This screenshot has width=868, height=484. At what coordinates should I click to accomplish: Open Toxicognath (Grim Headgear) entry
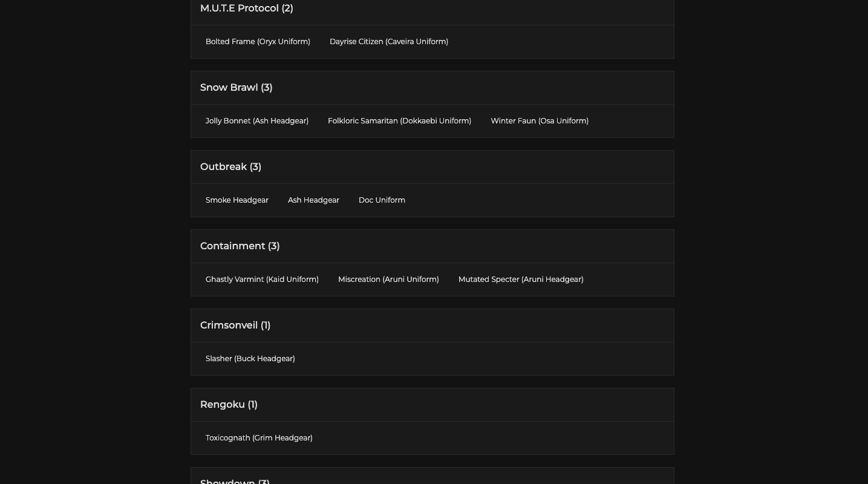point(259,438)
